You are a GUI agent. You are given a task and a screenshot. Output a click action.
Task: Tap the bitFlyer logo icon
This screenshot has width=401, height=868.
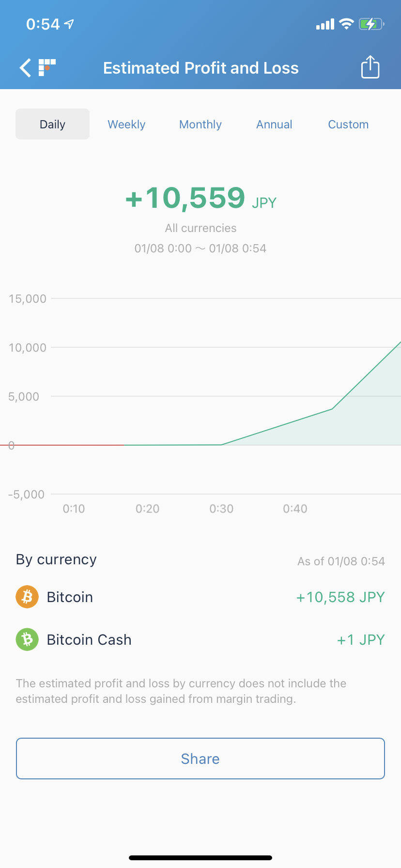tap(47, 67)
